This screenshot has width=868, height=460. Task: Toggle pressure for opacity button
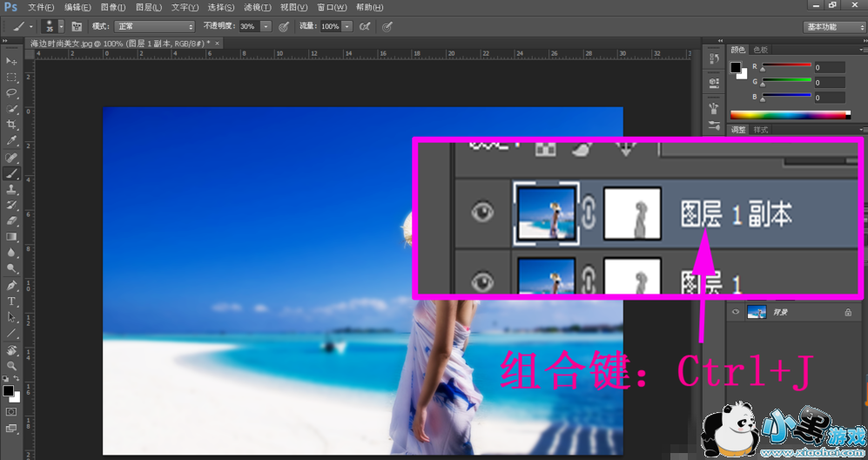pos(283,27)
